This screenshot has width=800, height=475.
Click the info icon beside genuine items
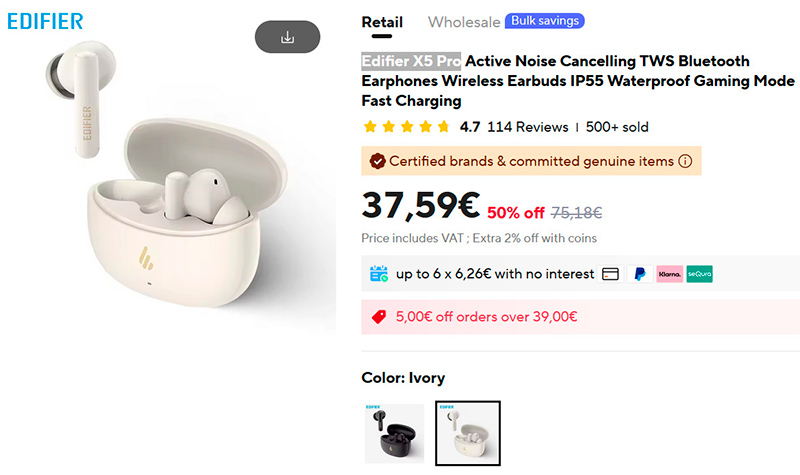[x=685, y=161]
